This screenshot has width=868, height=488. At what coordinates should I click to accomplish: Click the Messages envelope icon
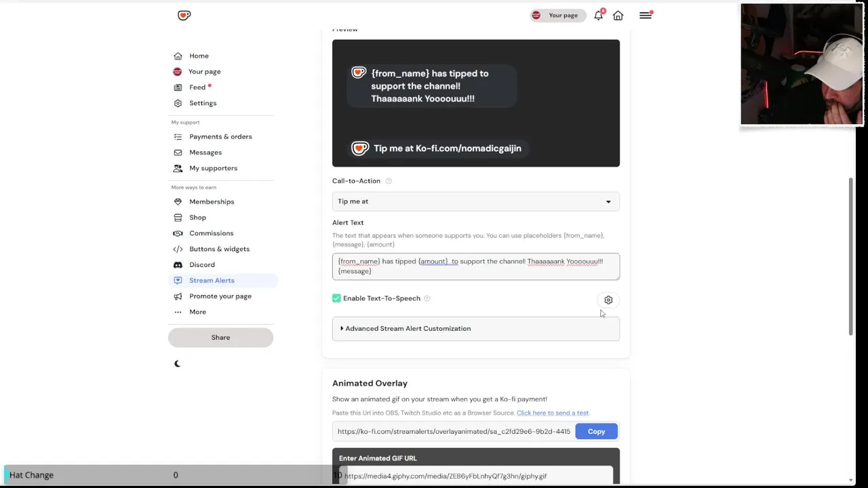[178, 152]
